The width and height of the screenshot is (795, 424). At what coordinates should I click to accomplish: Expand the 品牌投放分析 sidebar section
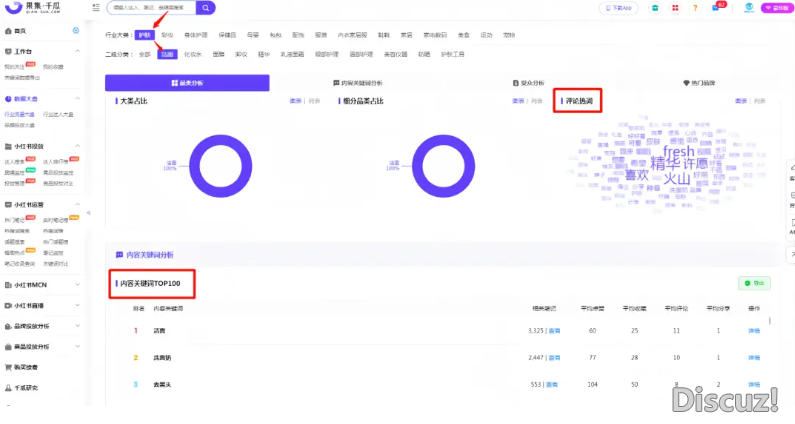pos(78,326)
